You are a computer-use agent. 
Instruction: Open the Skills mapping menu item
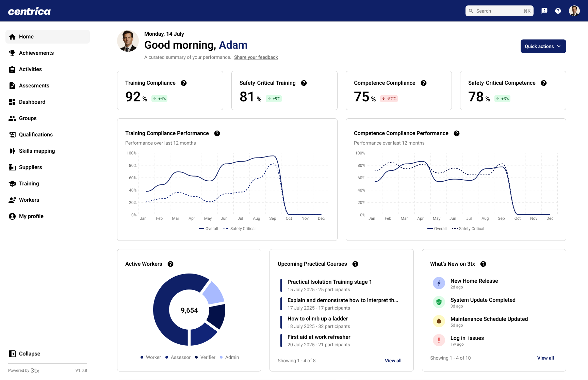coord(37,151)
